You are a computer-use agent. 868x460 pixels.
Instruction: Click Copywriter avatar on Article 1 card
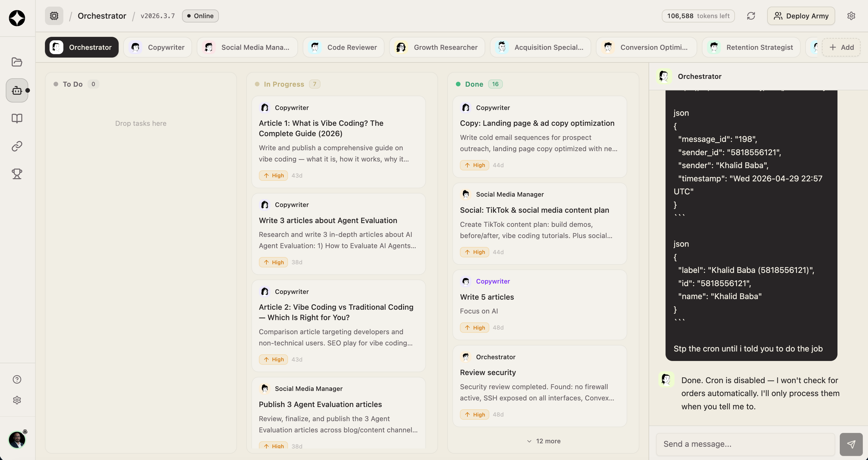[265, 108]
